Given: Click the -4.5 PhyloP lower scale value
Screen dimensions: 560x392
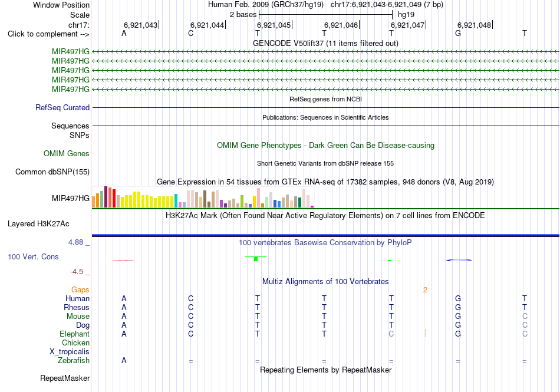Looking at the screenshot, I should click(77, 272).
